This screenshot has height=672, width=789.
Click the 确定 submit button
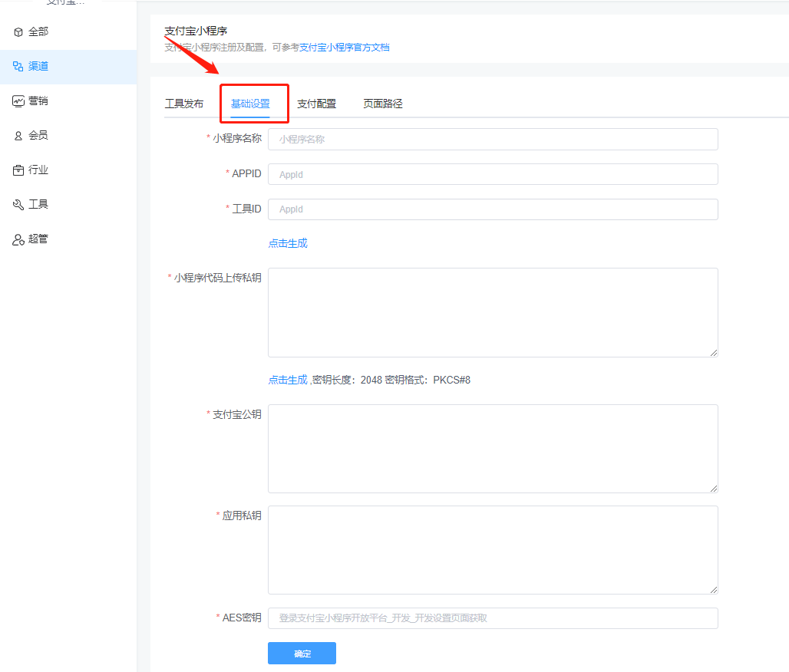tap(302, 654)
